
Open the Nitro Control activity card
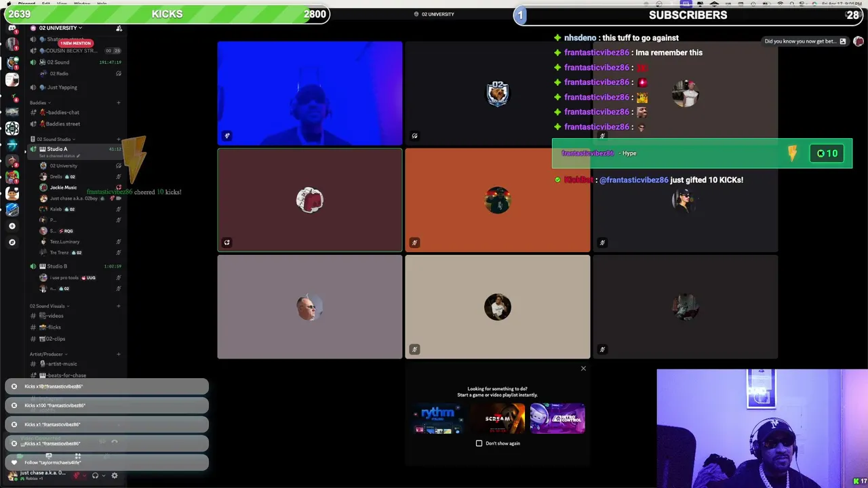click(557, 418)
